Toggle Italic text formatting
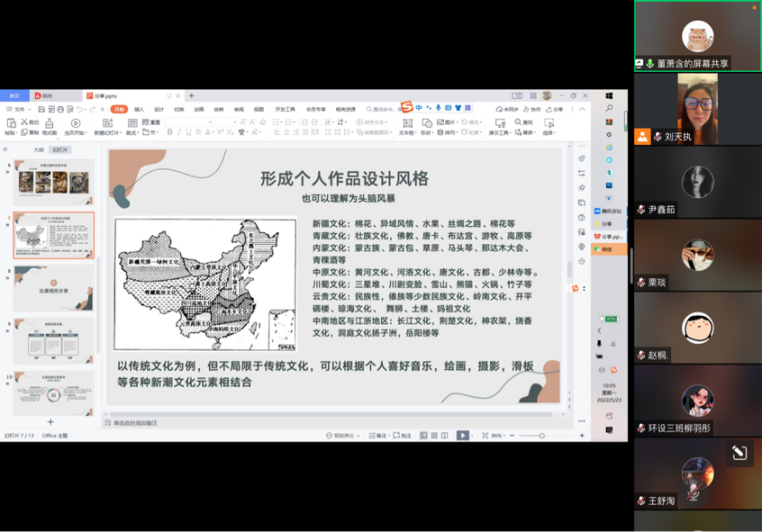Image resolution: width=762 pixels, height=532 pixels. click(176, 132)
